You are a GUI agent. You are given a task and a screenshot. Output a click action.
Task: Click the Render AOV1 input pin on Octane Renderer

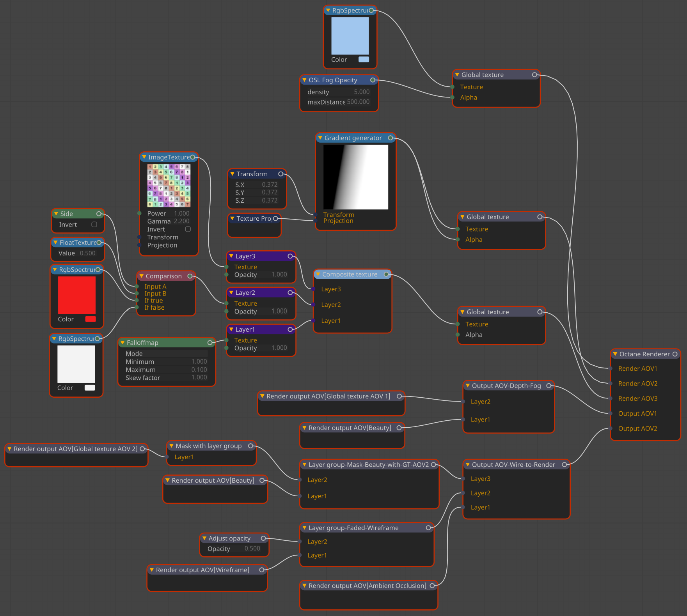(x=611, y=368)
